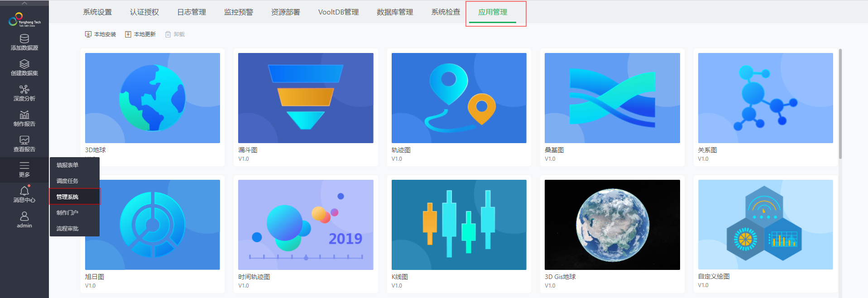Open the VooltDB管理 tab
Image resolution: width=868 pixels, height=298 pixels.
[338, 12]
